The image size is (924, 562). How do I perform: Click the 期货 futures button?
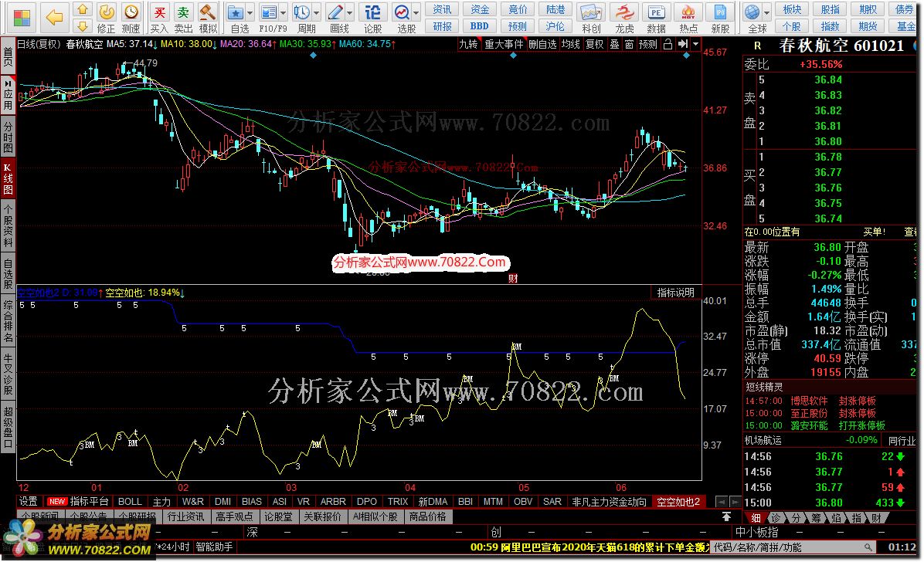[x=868, y=26]
